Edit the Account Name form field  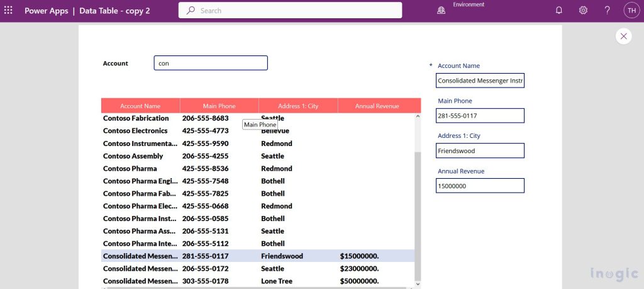click(480, 81)
